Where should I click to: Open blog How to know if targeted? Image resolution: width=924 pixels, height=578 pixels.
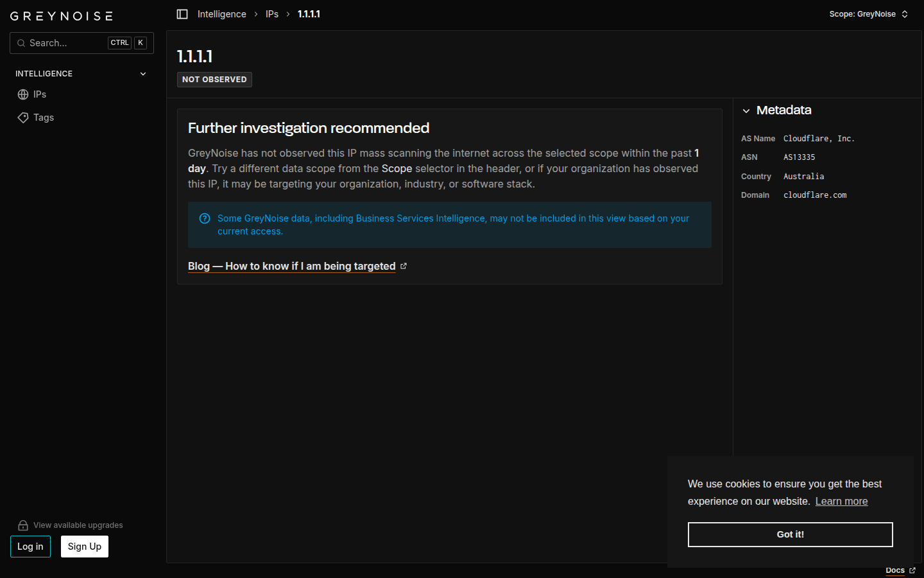tap(292, 266)
